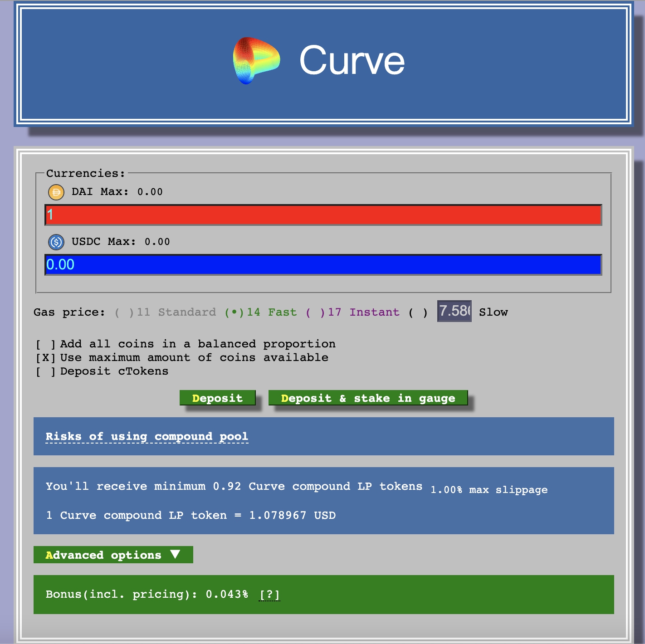This screenshot has width=645, height=644.
Task: Click the [?] bonus help link
Action: [269, 595]
